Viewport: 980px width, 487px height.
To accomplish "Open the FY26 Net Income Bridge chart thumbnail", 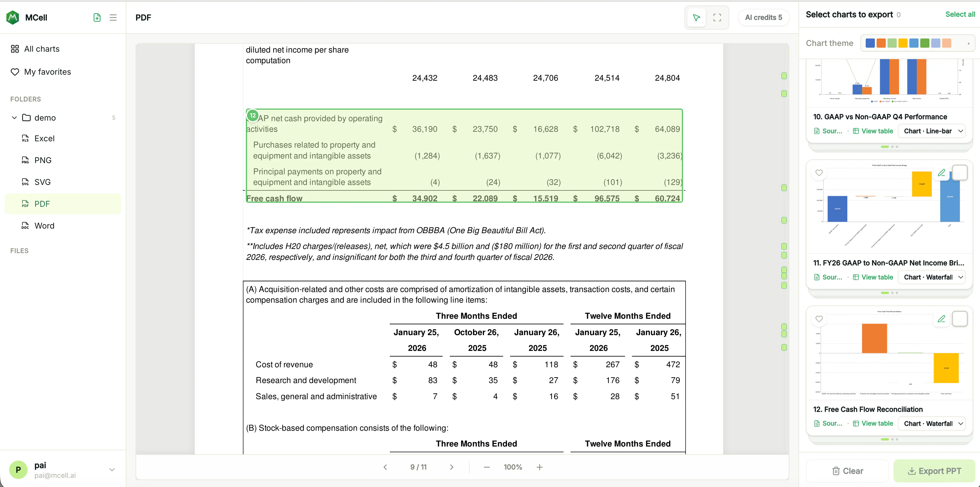I will pyautogui.click(x=890, y=206).
